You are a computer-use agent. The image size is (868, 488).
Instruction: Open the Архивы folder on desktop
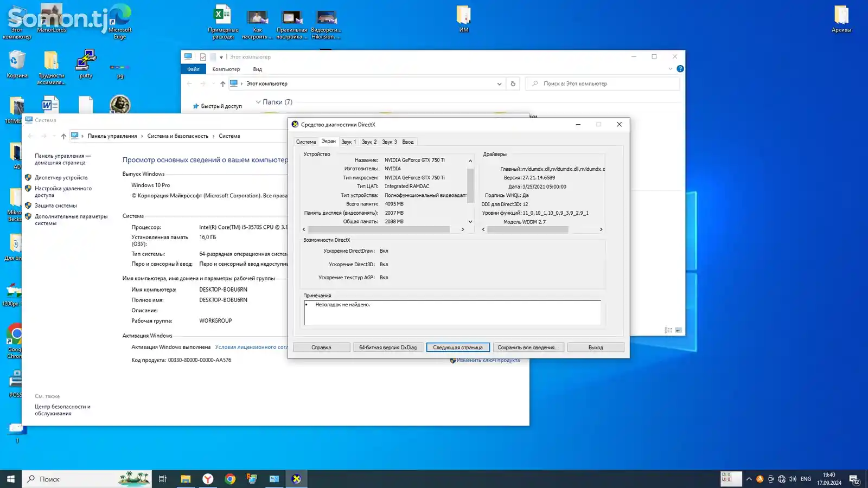coord(841,19)
